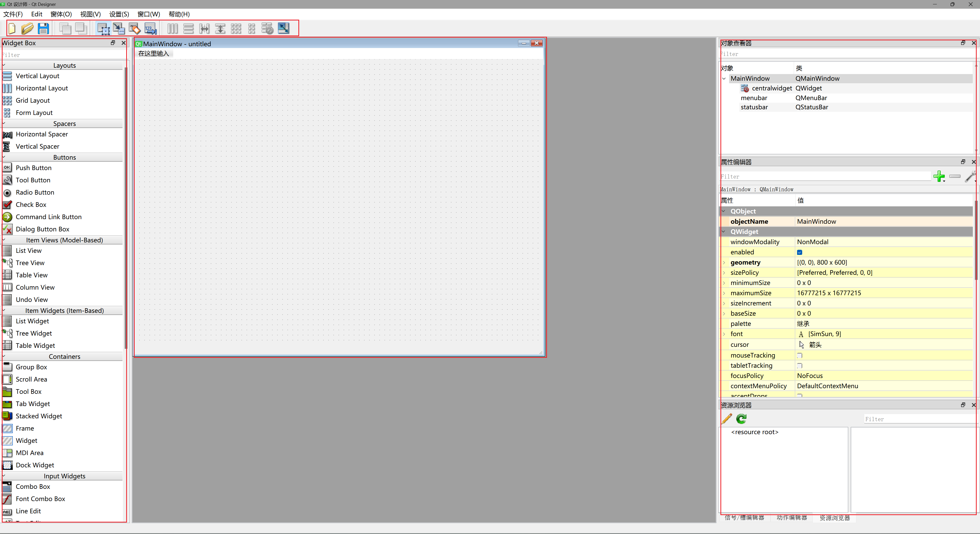Image resolution: width=980 pixels, height=534 pixels.
Task: Expand the geometry property row
Action: [724, 263]
